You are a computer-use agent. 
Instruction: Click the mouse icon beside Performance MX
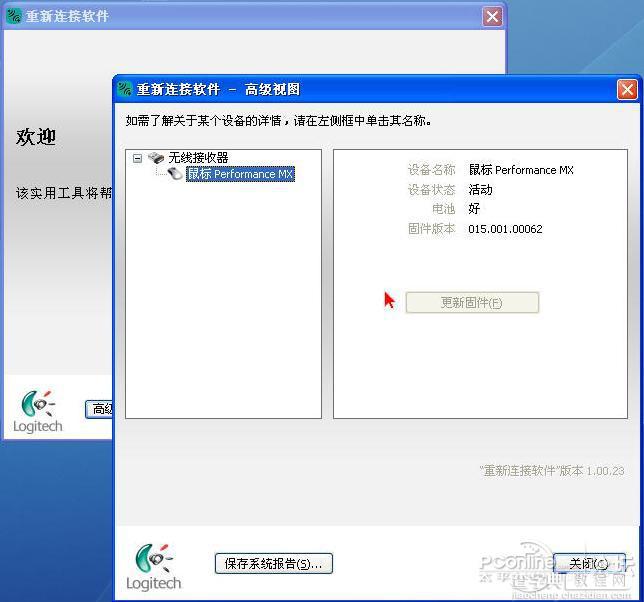point(175,173)
